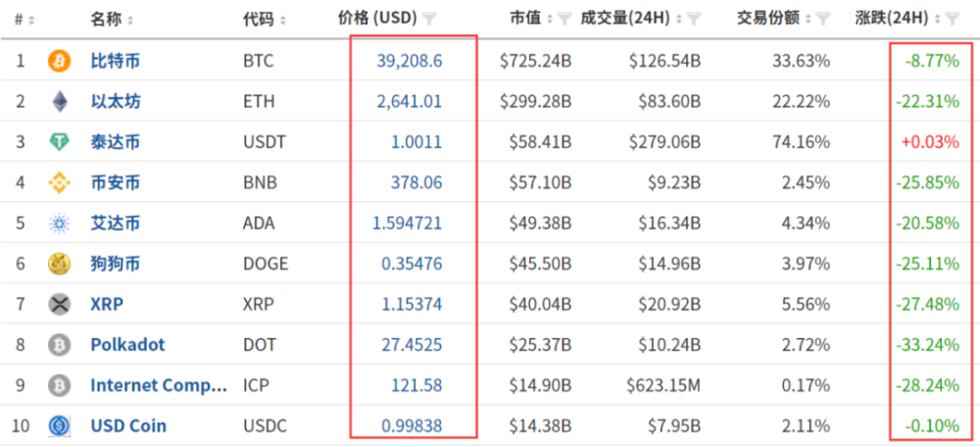Click the 24H volume $279.06B
Image resolution: width=980 pixels, height=447 pixels.
(665, 142)
